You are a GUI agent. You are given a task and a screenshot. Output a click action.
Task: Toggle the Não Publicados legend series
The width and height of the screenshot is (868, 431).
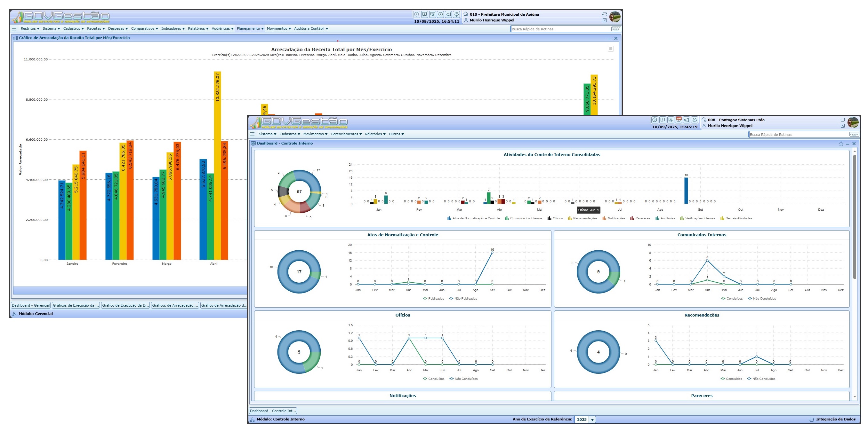(465, 299)
